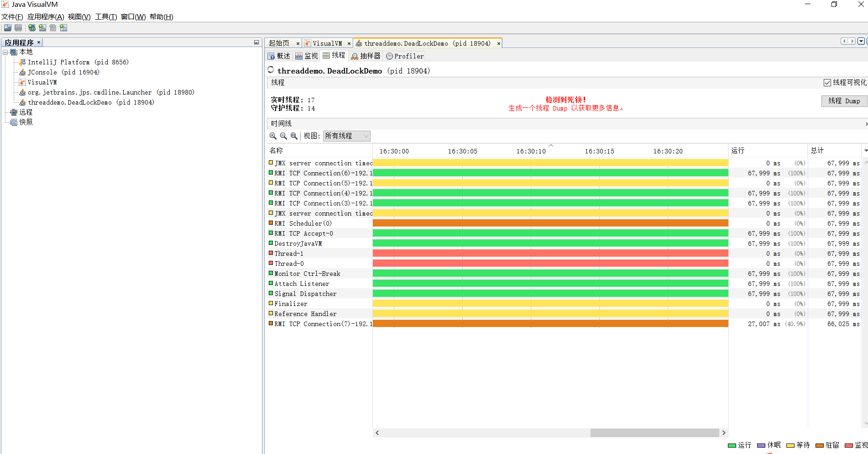Click the 快照 snapshots icon
This screenshot has width=868, height=454.
(x=14, y=122)
